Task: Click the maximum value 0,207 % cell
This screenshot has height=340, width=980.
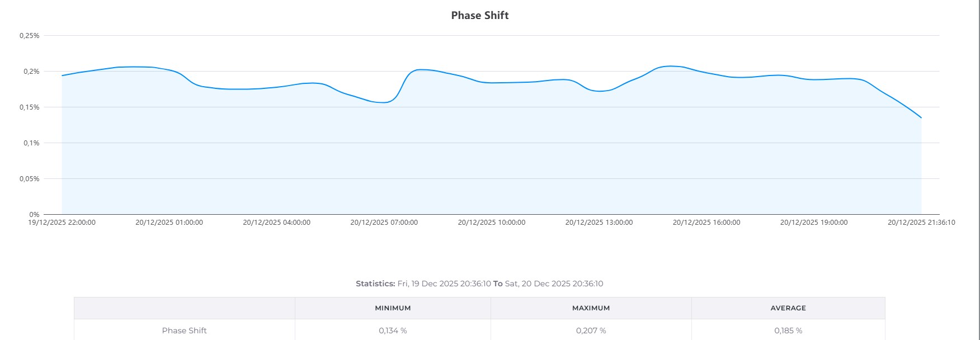Action: tap(591, 330)
